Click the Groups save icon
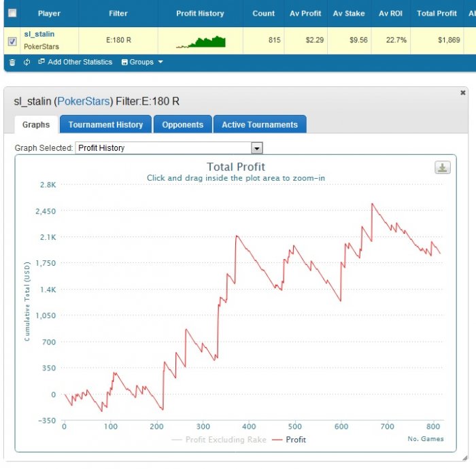Image resolution: width=476 pixels, height=469 pixels. pos(124,62)
